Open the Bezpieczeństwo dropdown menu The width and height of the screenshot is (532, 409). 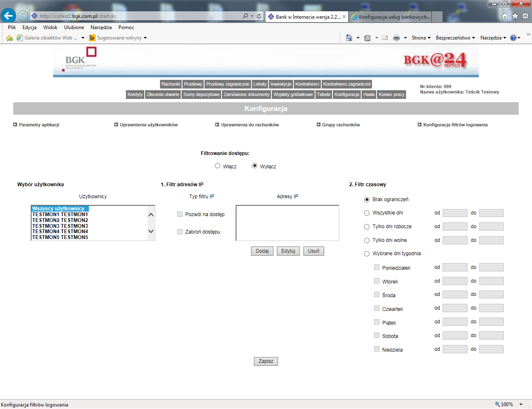pos(455,38)
